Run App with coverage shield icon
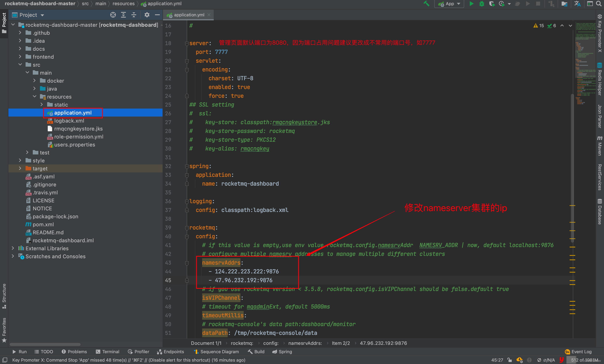The height and width of the screenshot is (364, 604). point(492,4)
